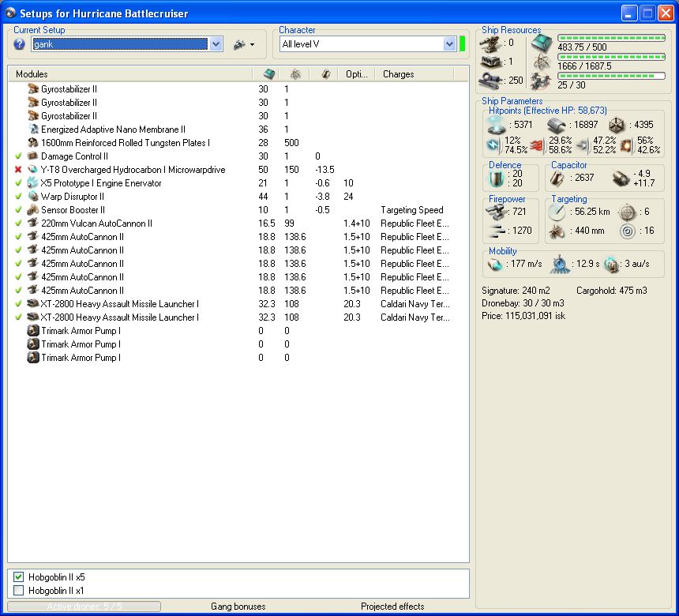679x616 pixels.
Task: Click the explosive resistance icon
Action: point(625,145)
